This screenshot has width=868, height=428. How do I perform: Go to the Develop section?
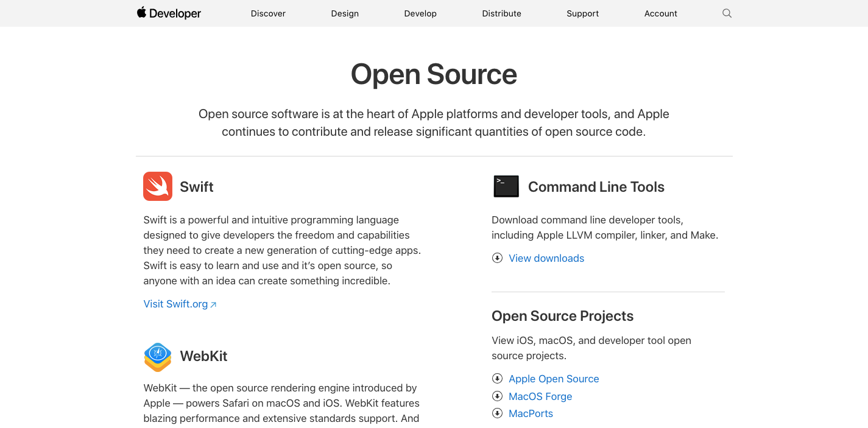coord(420,13)
